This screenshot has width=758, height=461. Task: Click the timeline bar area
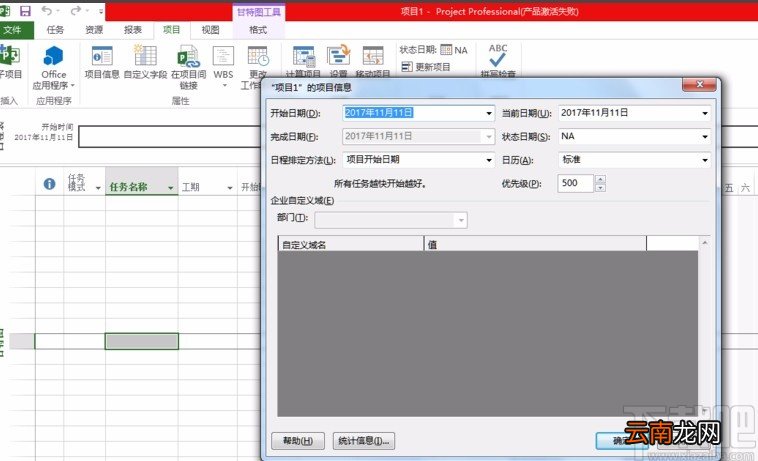coord(169,137)
